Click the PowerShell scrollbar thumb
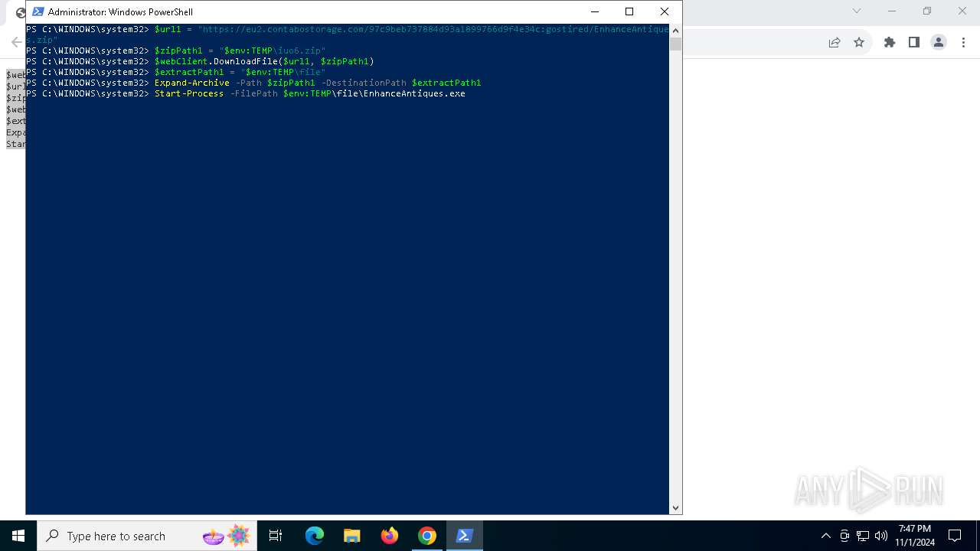This screenshot has width=980, height=551. click(x=675, y=44)
